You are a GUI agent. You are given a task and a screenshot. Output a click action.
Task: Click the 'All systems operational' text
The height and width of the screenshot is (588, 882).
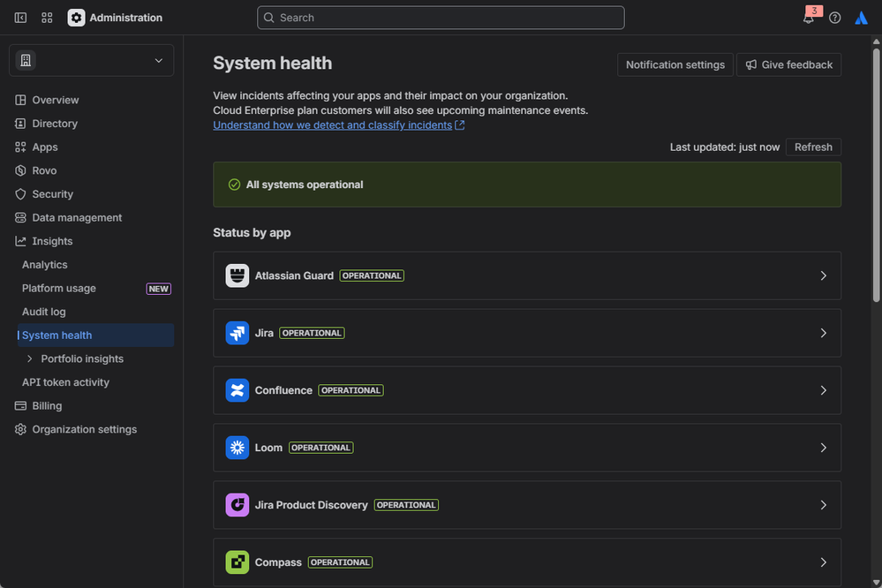(x=305, y=185)
